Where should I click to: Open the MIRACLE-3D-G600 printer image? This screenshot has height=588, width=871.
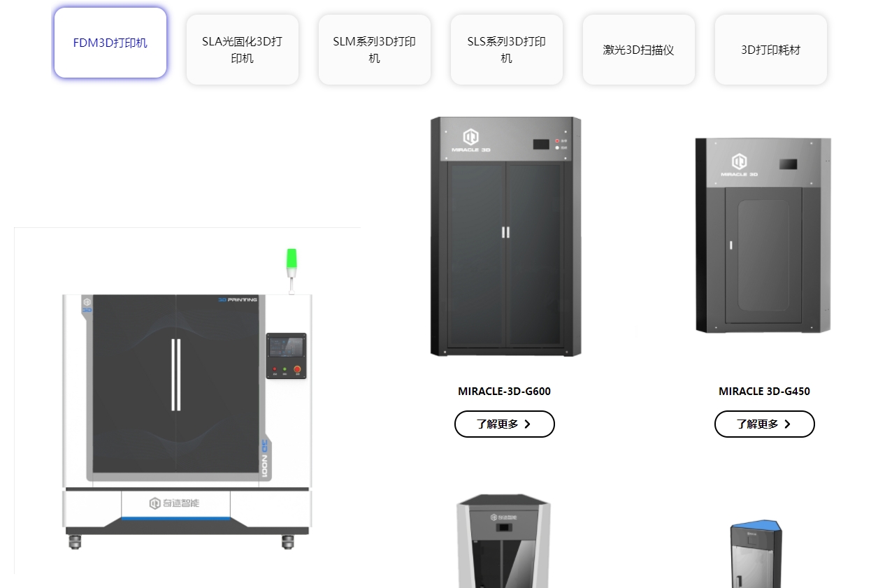tap(505, 237)
